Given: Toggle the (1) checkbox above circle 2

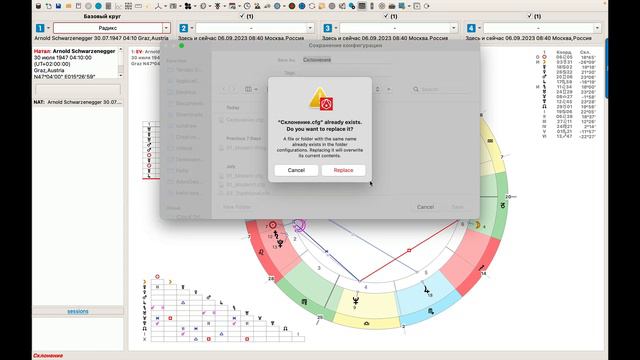Looking at the screenshot, I should 242,16.
